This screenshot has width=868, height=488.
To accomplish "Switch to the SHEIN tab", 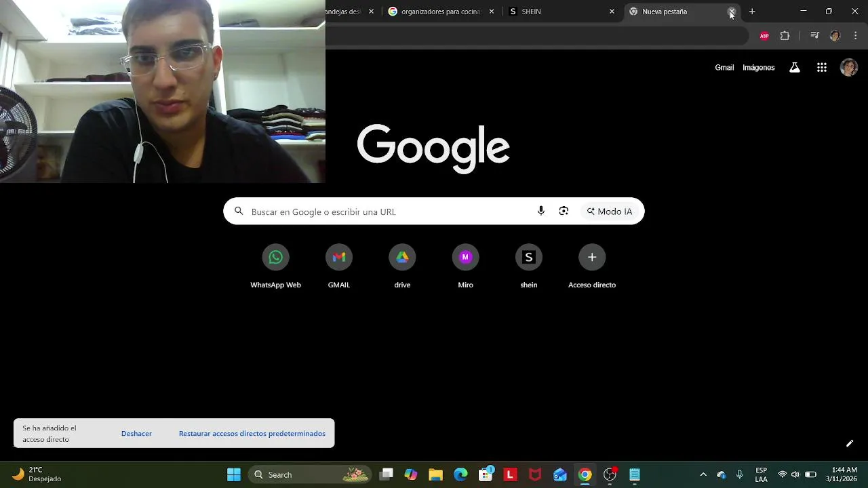I will [561, 12].
